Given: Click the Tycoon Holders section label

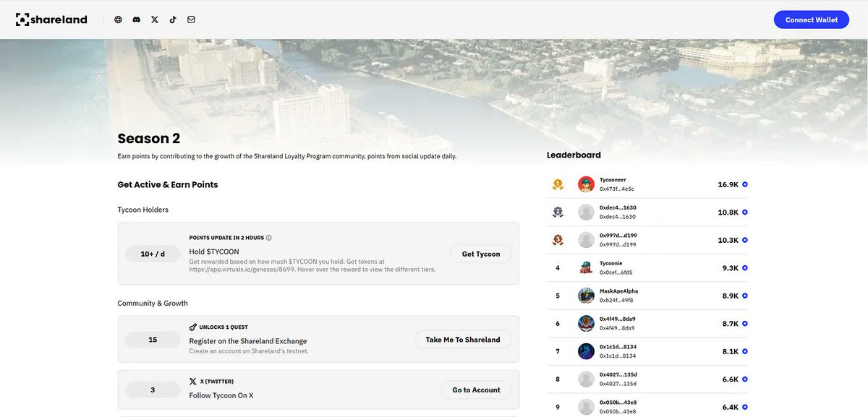Looking at the screenshot, I should click(x=143, y=210).
